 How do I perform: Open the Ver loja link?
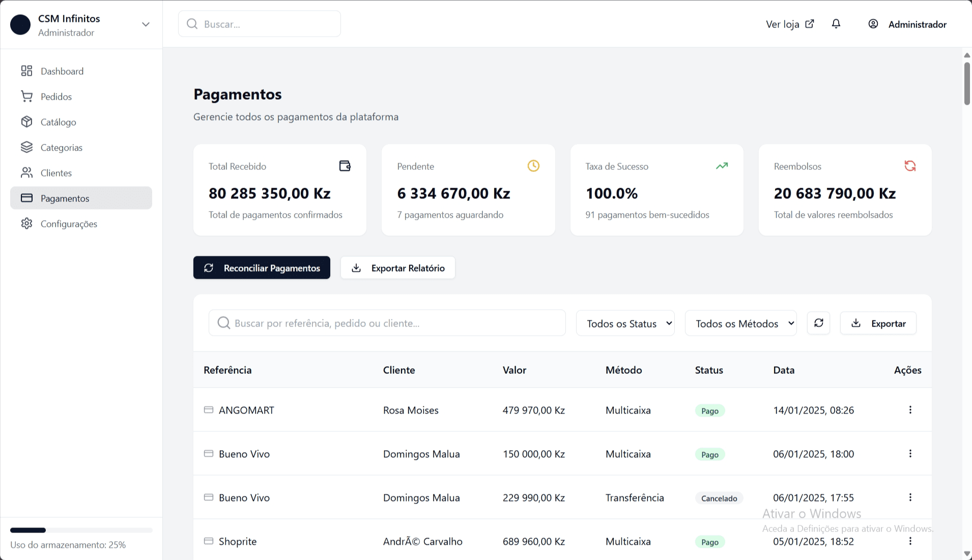point(790,24)
